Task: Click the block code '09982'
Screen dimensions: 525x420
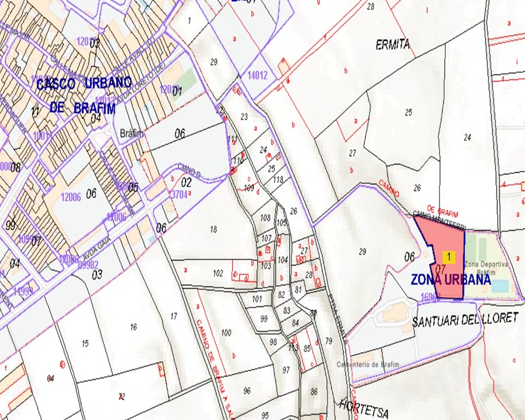Action: pyautogui.click(x=88, y=265)
